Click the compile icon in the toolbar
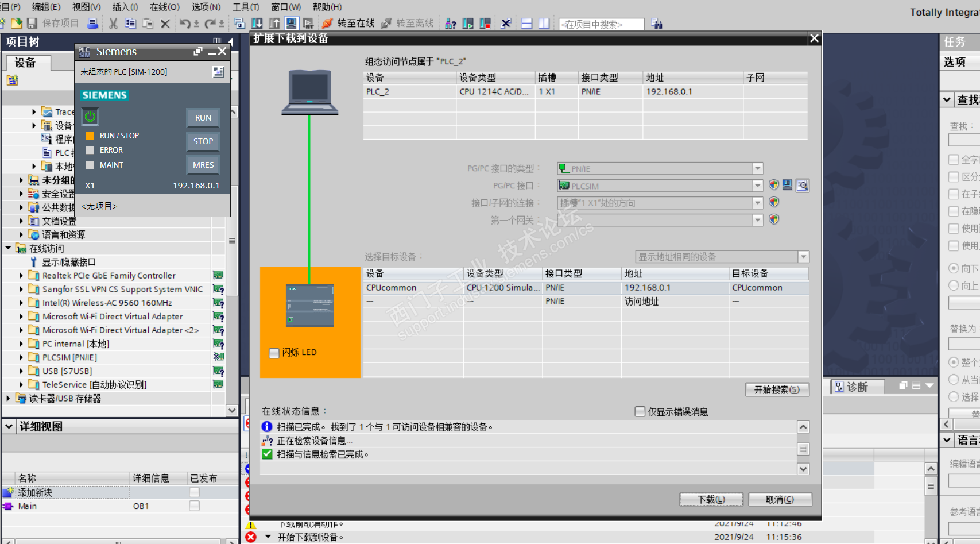The image size is (980, 544). click(x=239, y=24)
